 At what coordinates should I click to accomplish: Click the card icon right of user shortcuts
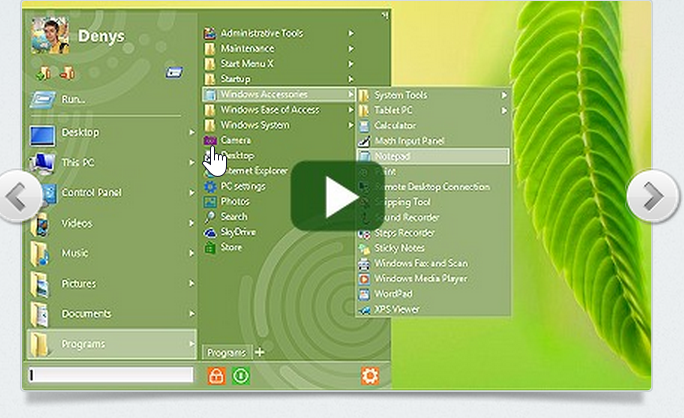coord(174,72)
